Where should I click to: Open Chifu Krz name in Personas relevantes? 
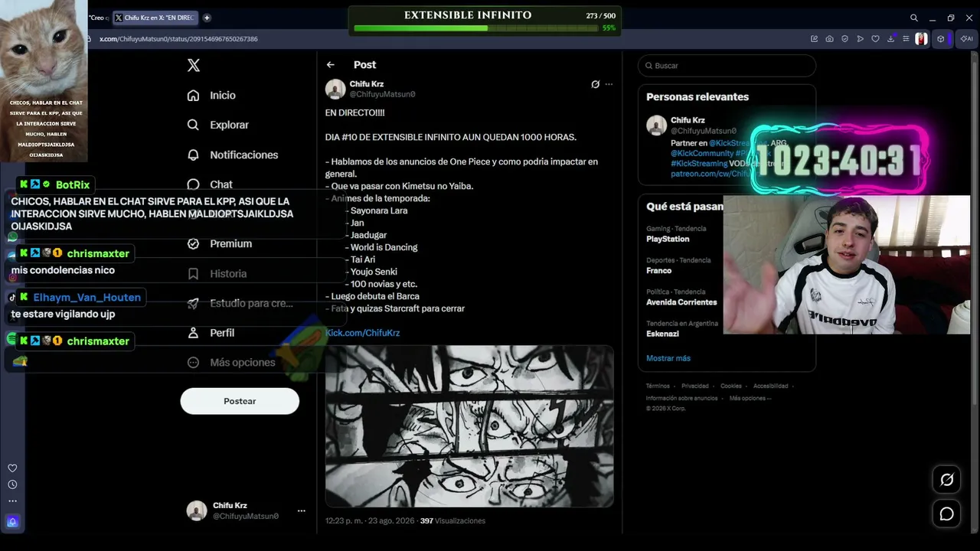pyautogui.click(x=688, y=120)
